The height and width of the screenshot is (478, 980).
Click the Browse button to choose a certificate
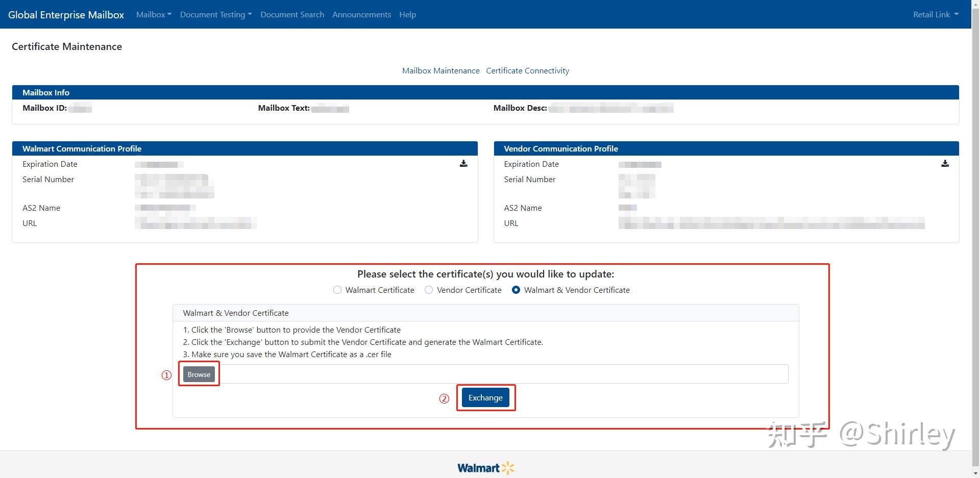tap(199, 374)
